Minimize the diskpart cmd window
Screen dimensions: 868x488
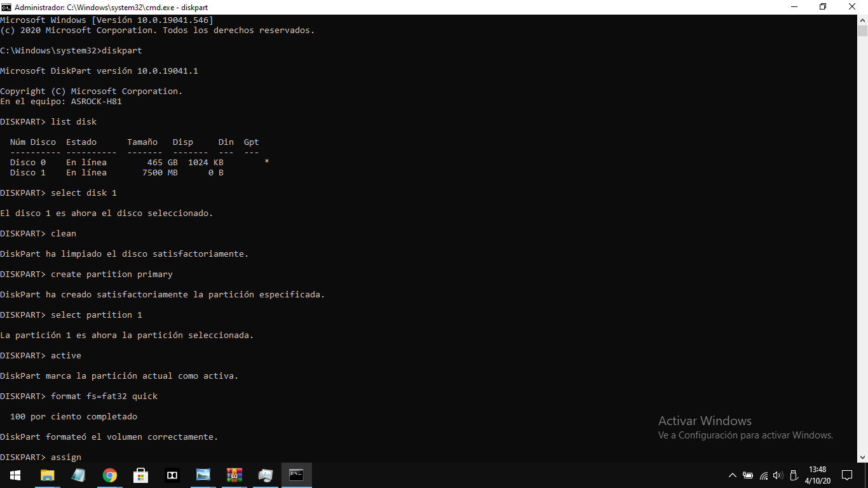pos(794,7)
